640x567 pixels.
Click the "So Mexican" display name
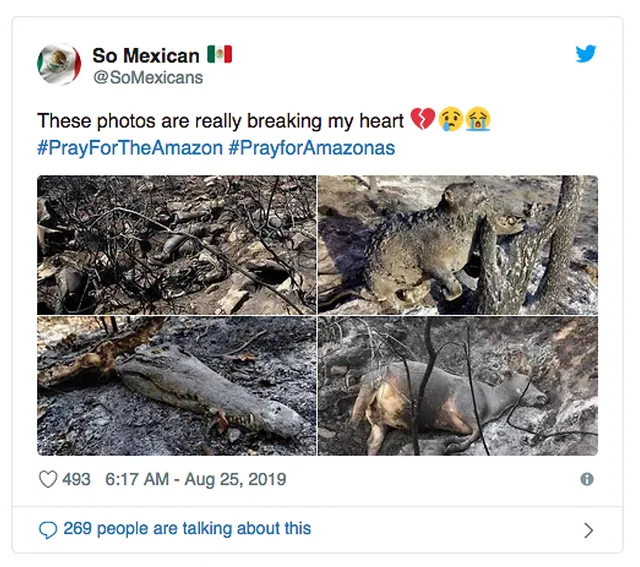(x=145, y=55)
